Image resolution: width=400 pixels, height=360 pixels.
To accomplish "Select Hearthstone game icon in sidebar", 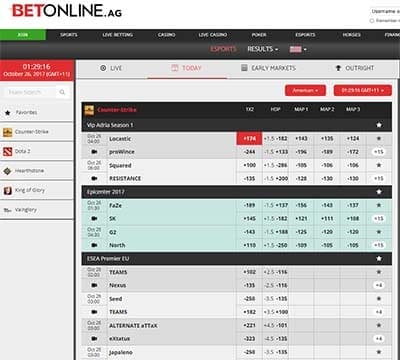I will point(8,171).
